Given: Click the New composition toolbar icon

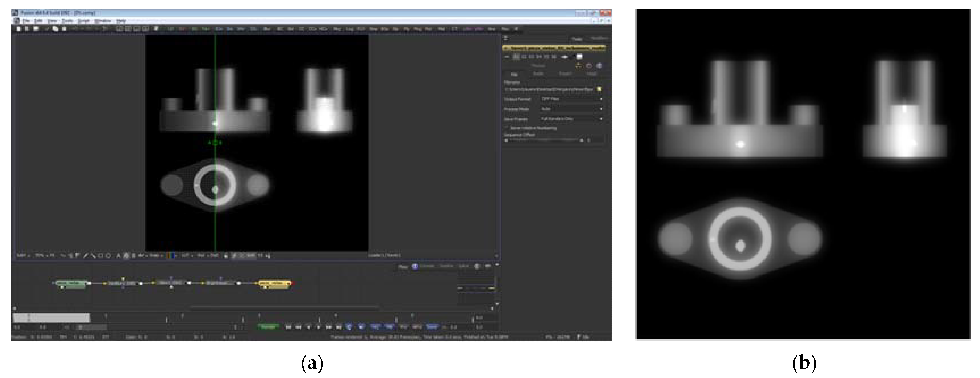Looking at the screenshot, I should coord(18,29).
